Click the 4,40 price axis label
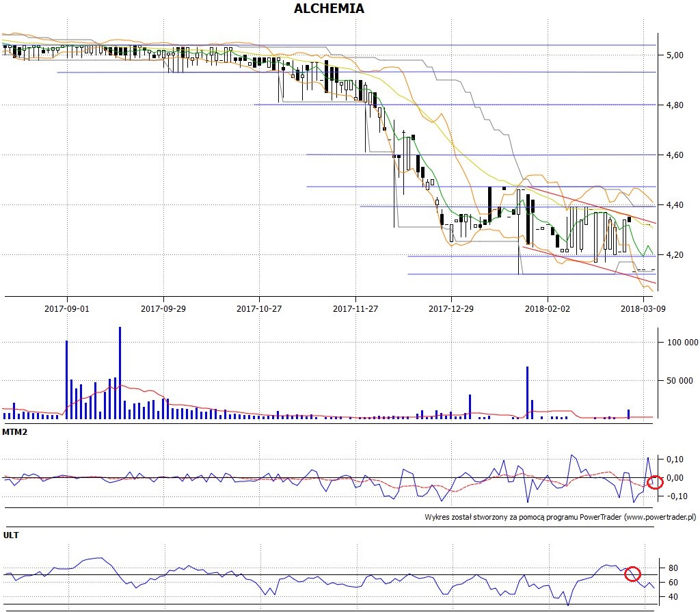Image resolution: width=700 pixels, height=612 pixels. 675,205
